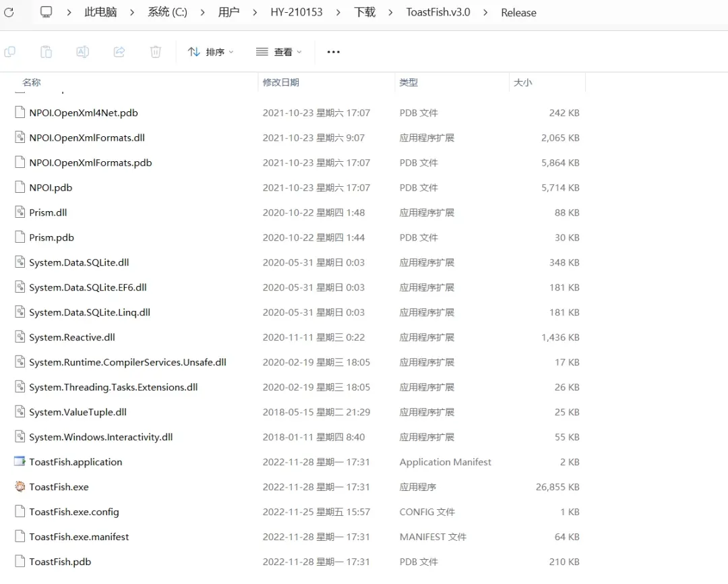Expand the chevron after 系统 (C:) breadcrumb
This screenshot has height=584, width=728.
tap(202, 13)
